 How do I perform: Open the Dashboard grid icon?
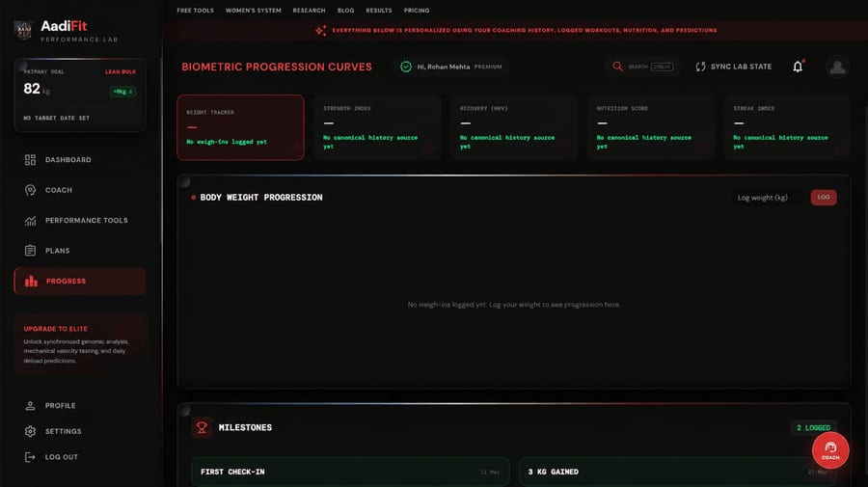(x=30, y=160)
